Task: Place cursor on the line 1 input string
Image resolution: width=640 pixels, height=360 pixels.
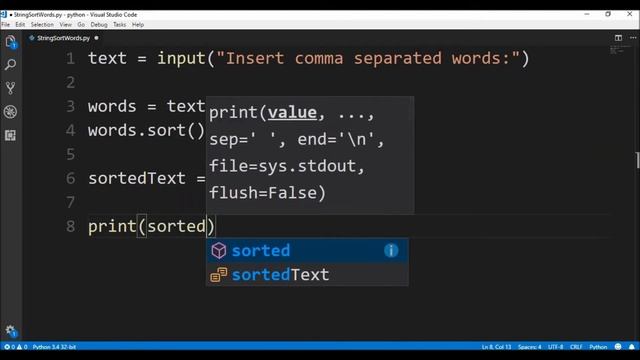Action: pyautogui.click(x=368, y=58)
